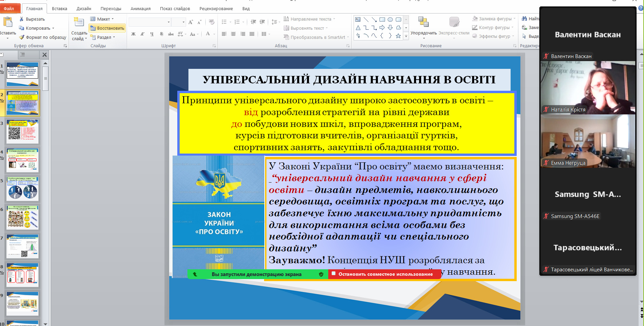
Task: Click the bulleted list icon
Action: click(x=224, y=22)
